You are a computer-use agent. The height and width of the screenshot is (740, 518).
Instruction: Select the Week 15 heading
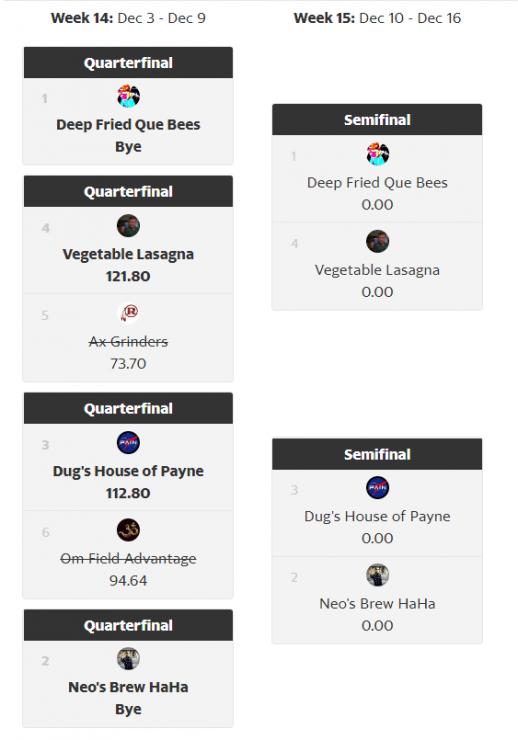(377, 18)
